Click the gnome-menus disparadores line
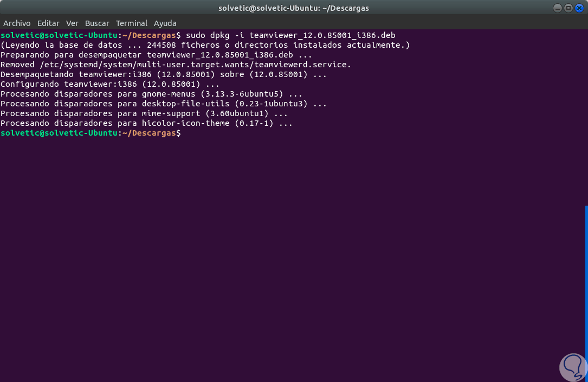This screenshot has width=588, height=382. pos(152,94)
